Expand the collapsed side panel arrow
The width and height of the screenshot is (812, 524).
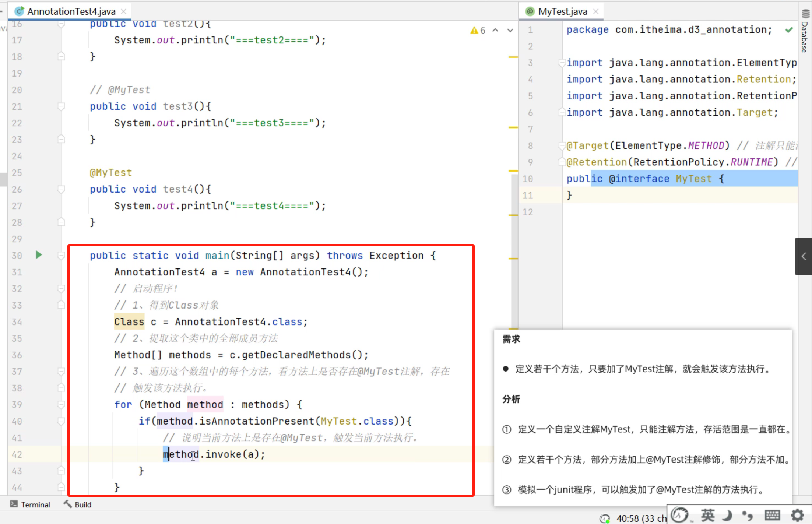click(x=804, y=256)
